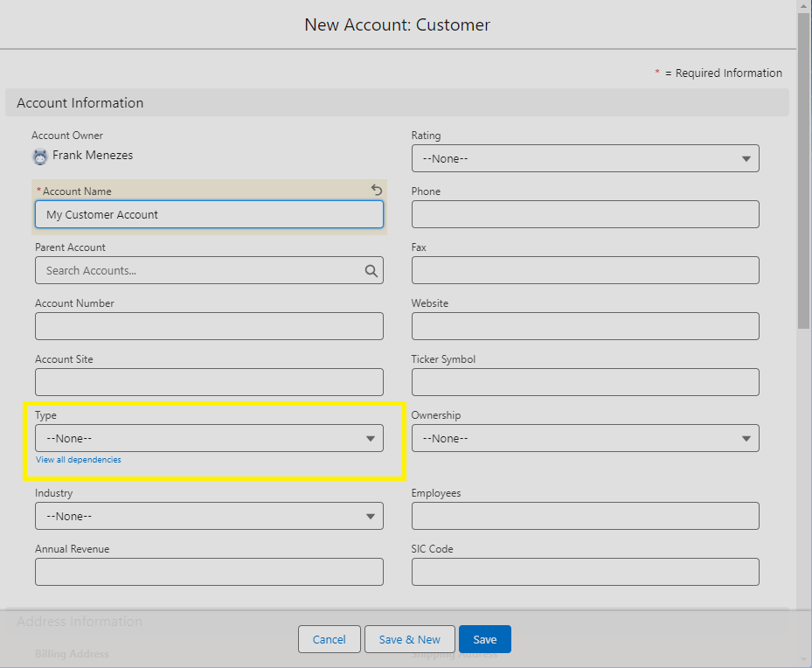Viewport: 812px width, 668px height.
Task: Click the search magnifier in Parent Account
Action: [x=371, y=270]
